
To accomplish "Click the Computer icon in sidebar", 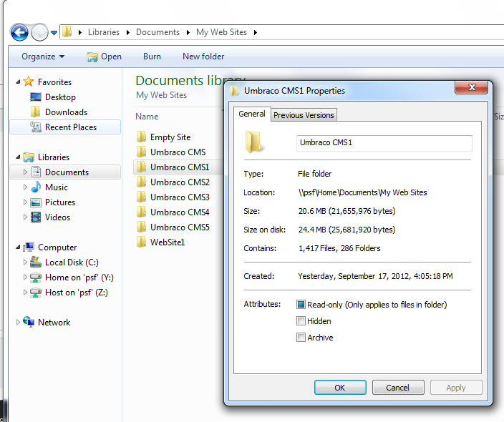I will pyautogui.click(x=29, y=247).
